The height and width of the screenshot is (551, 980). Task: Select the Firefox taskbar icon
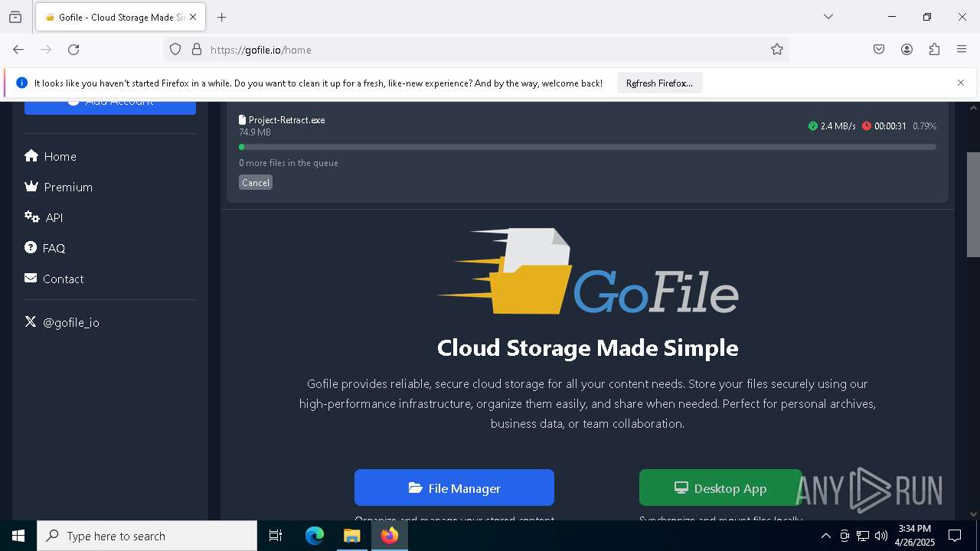tap(389, 536)
